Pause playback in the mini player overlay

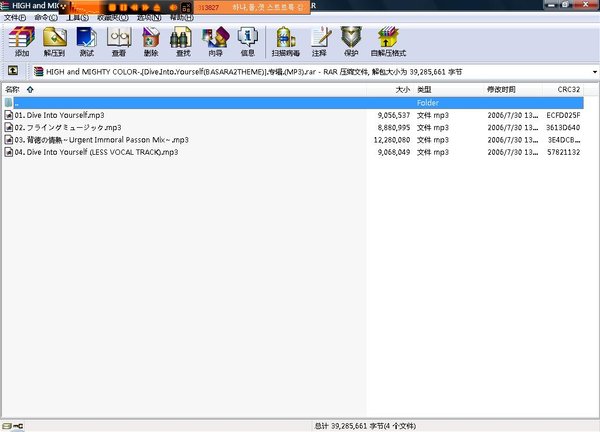tap(123, 7)
